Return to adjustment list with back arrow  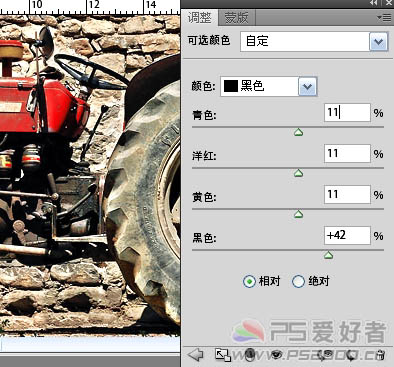coord(196,355)
